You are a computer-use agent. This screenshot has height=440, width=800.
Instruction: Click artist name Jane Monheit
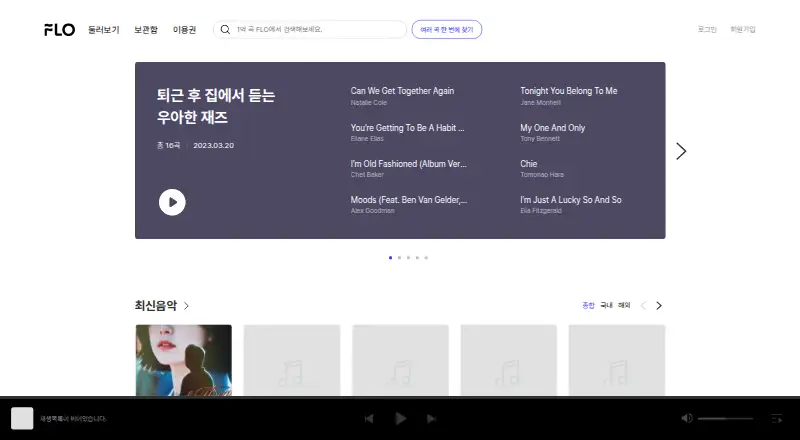(x=540, y=103)
